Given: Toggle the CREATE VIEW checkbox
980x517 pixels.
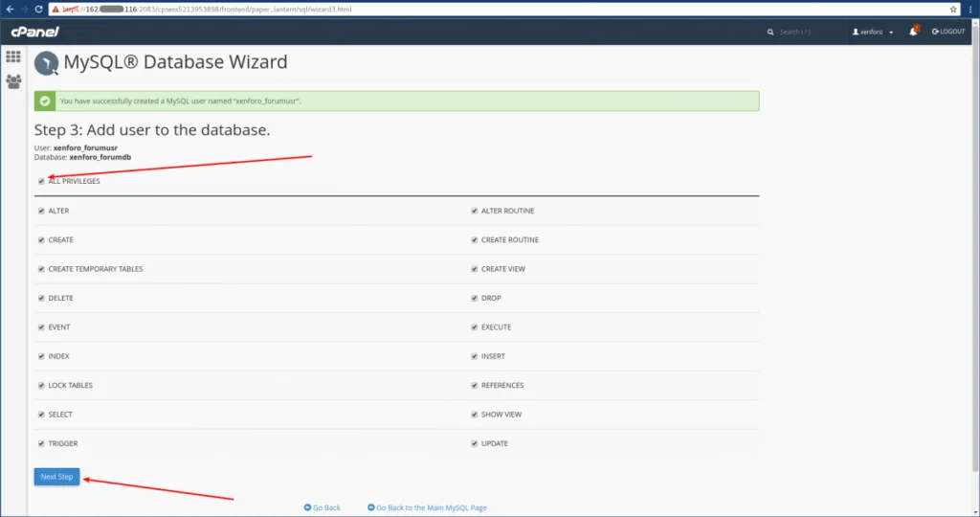Looking at the screenshot, I should pyautogui.click(x=474, y=269).
